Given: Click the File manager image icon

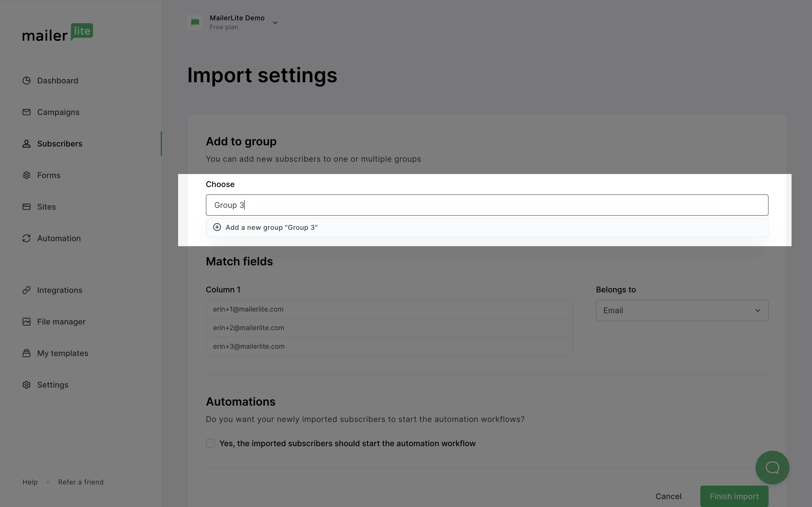Looking at the screenshot, I should (x=27, y=322).
